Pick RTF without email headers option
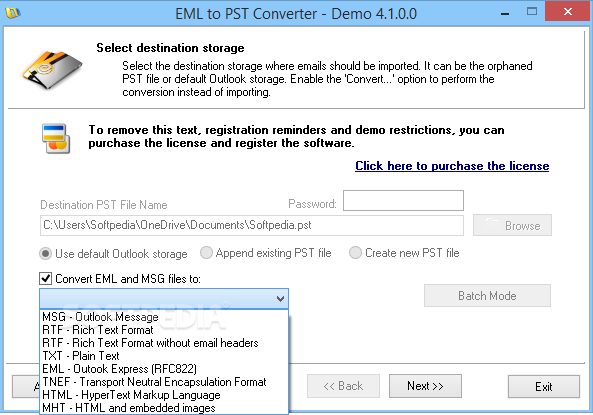The width and height of the screenshot is (593, 415). click(x=164, y=343)
